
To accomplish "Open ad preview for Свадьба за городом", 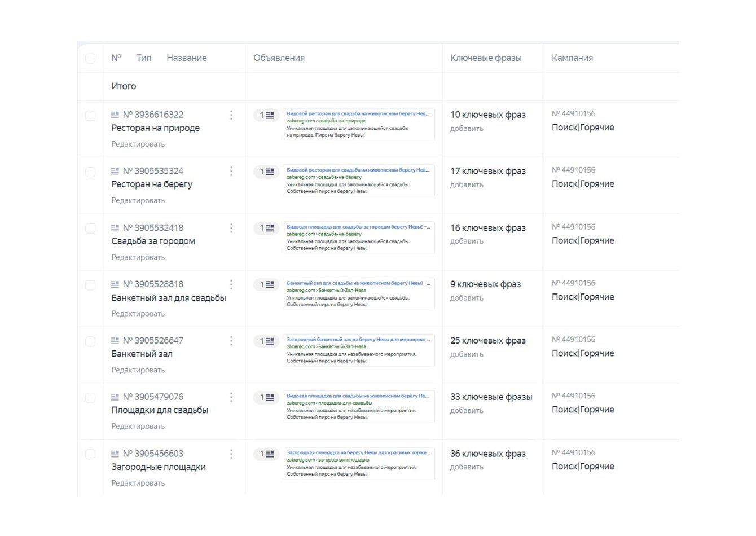I will [358, 238].
